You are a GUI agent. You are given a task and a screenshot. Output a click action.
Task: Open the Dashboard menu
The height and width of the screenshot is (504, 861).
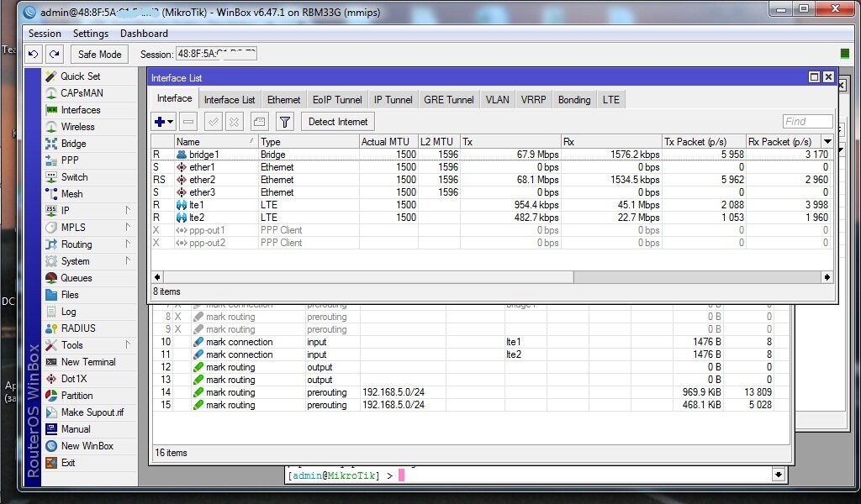(x=144, y=34)
